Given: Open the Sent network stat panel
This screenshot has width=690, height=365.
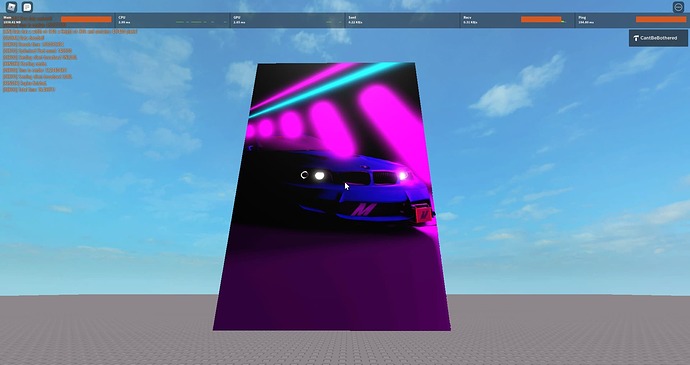Looking at the screenshot, I should click(403, 20).
